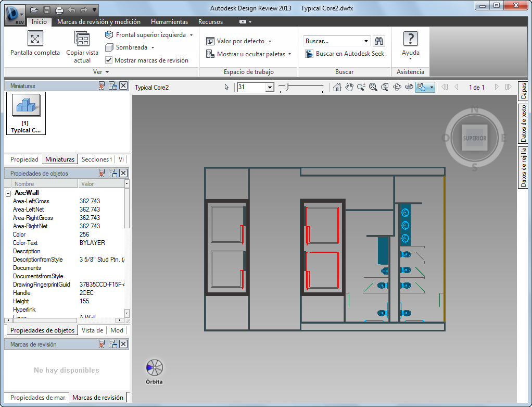Open the Capas side tab
This screenshot has width=532, height=407.
[524, 91]
